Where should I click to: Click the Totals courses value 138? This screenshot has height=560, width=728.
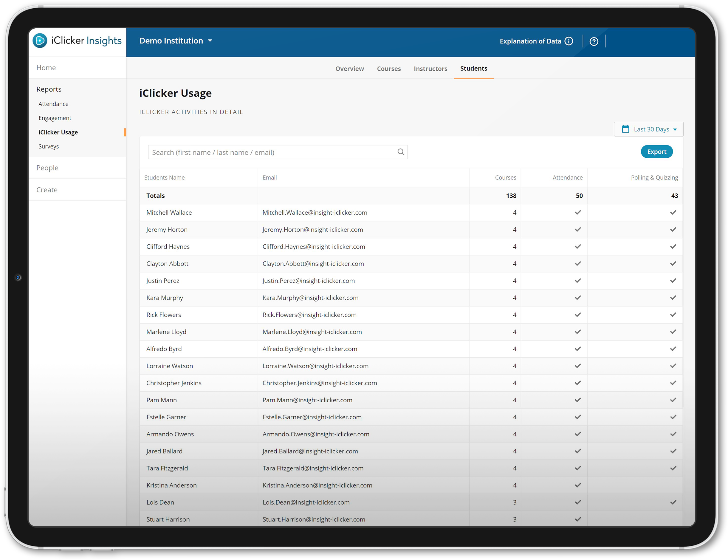[511, 196]
